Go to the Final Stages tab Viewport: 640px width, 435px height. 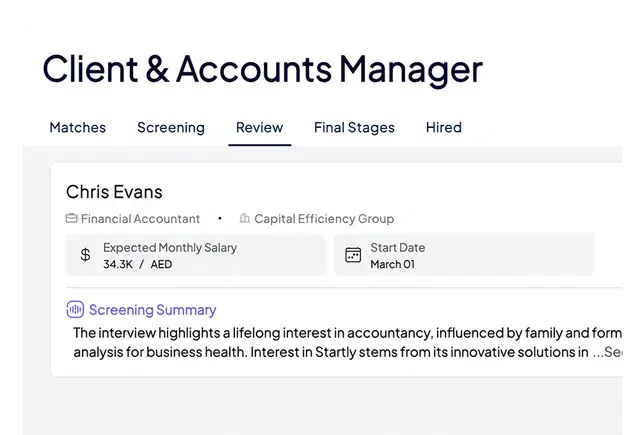point(354,128)
